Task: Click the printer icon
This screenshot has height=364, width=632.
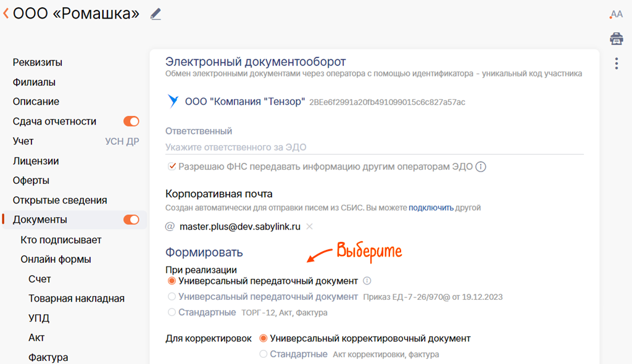Action: (616, 39)
